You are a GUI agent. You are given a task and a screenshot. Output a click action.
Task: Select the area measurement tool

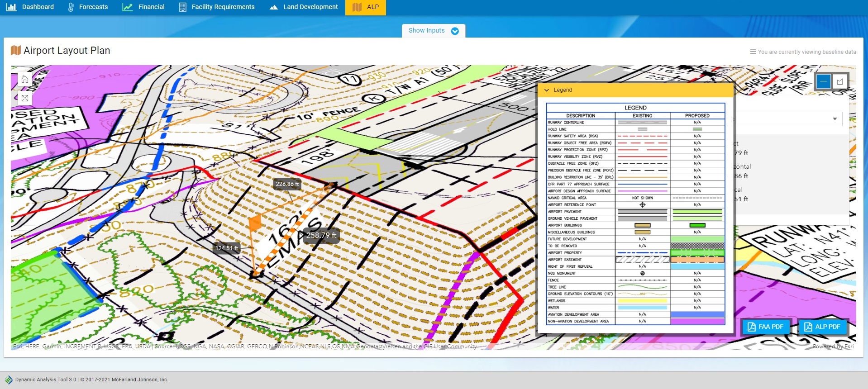840,81
